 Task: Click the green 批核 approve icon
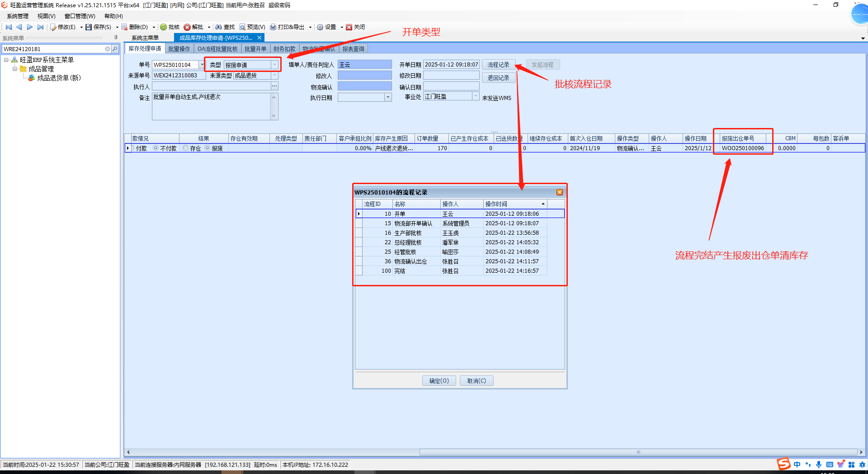164,27
